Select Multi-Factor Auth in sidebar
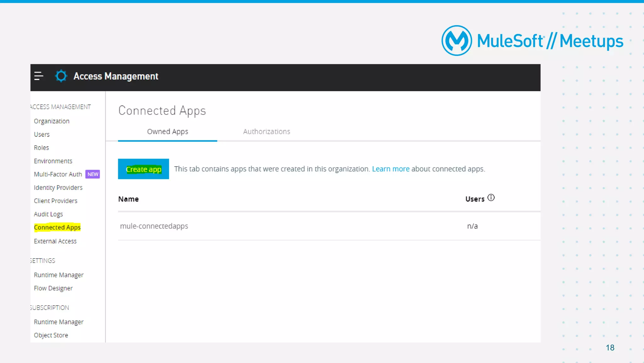 (58, 174)
